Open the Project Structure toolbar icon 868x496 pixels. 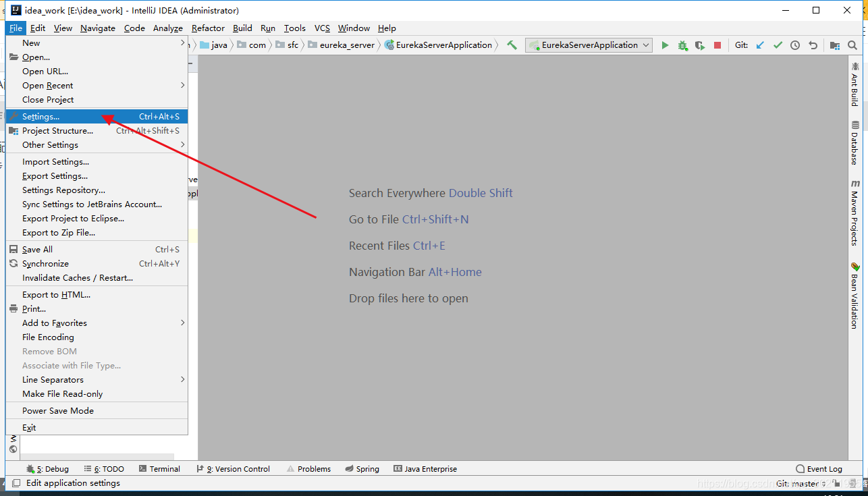[x=835, y=45]
